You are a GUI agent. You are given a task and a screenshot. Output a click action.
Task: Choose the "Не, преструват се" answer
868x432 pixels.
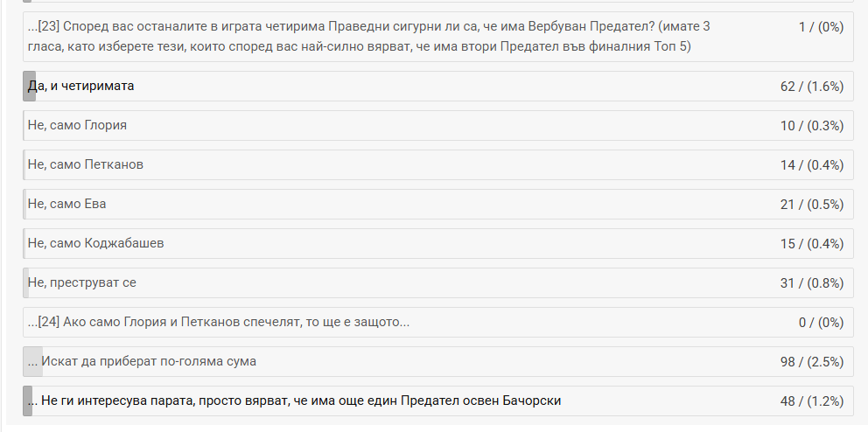coord(82,282)
